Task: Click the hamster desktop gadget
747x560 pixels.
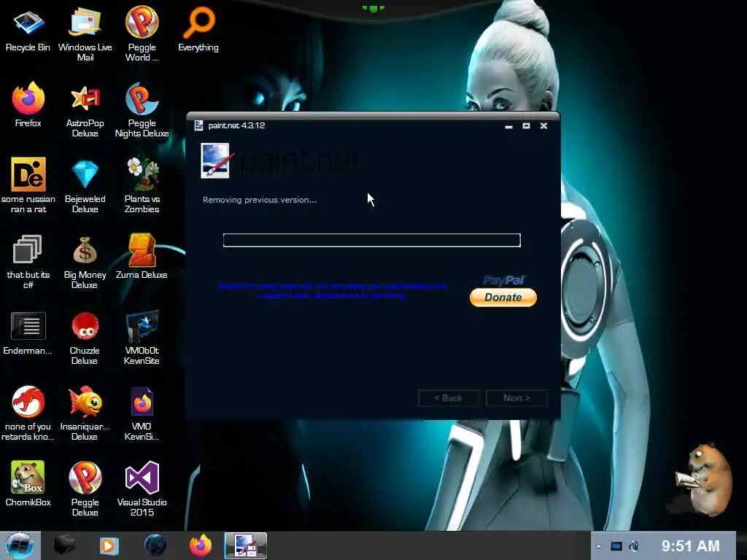Action: pos(704,478)
